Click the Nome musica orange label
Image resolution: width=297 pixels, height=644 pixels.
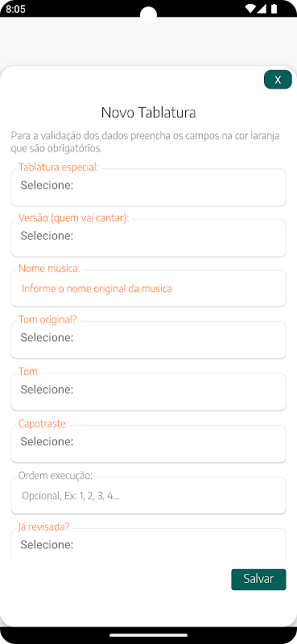point(49,268)
